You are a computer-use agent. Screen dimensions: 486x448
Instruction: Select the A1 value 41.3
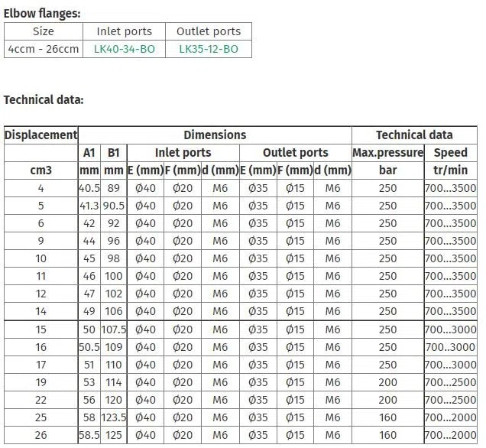[x=89, y=206]
